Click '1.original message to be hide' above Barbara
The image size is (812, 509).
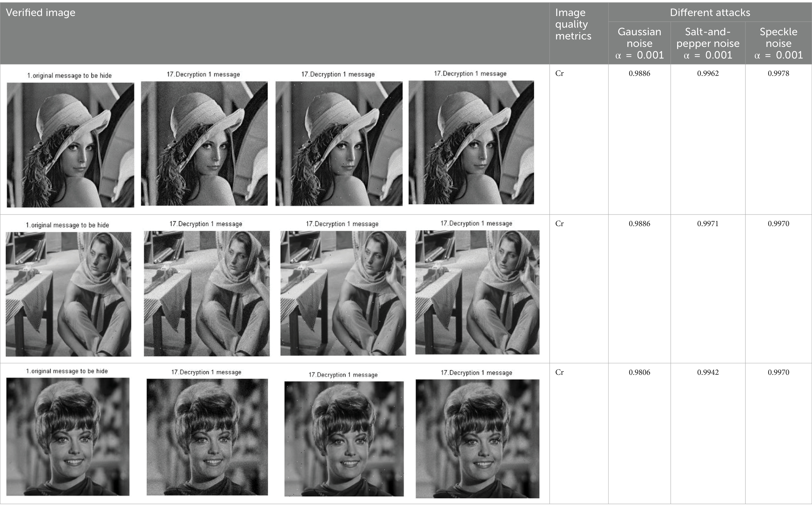67,225
